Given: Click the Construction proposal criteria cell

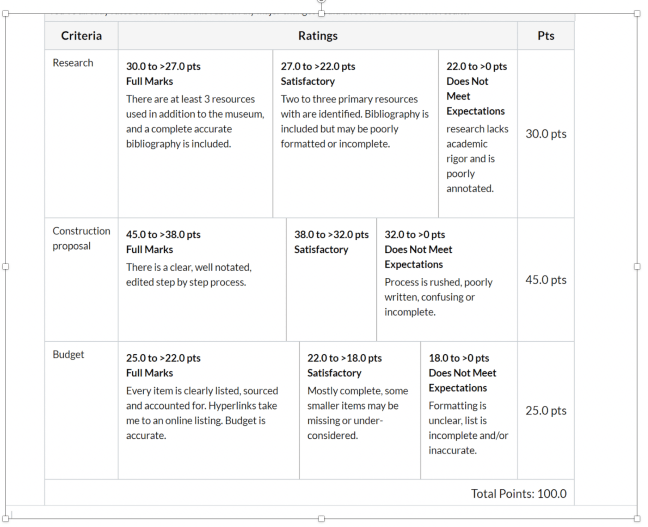Looking at the screenshot, I should (x=81, y=238).
